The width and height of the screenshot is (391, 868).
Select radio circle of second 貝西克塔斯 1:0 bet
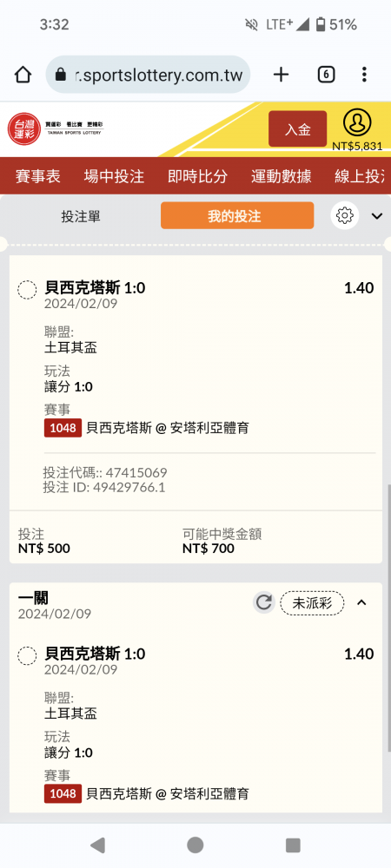27,656
